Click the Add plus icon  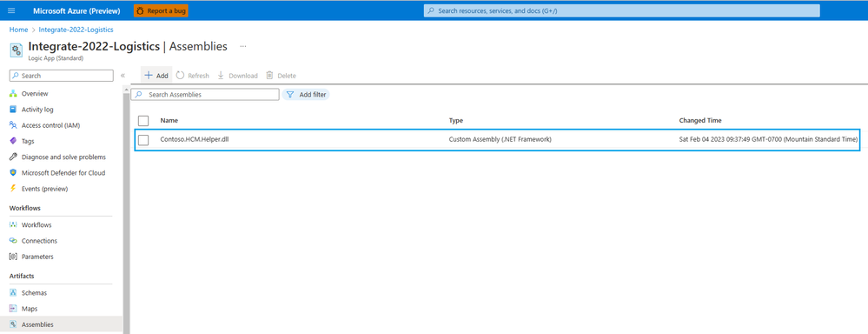click(149, 76)
